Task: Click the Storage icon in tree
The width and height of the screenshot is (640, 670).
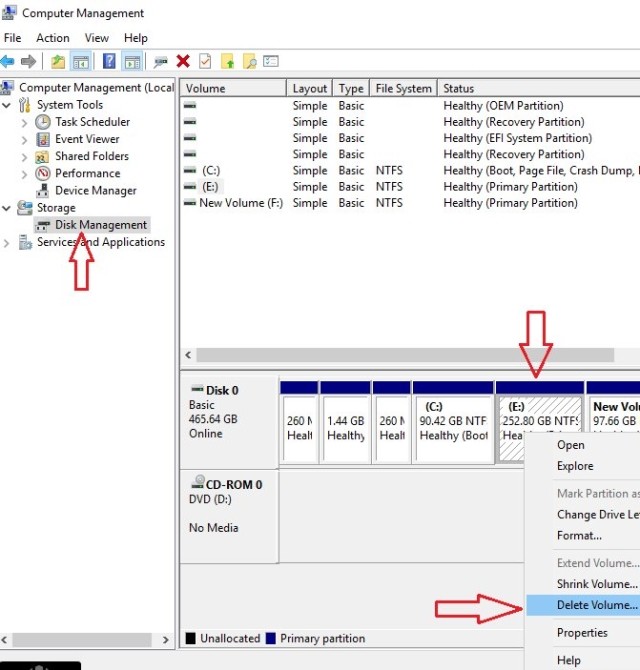Action: [25, 208]
